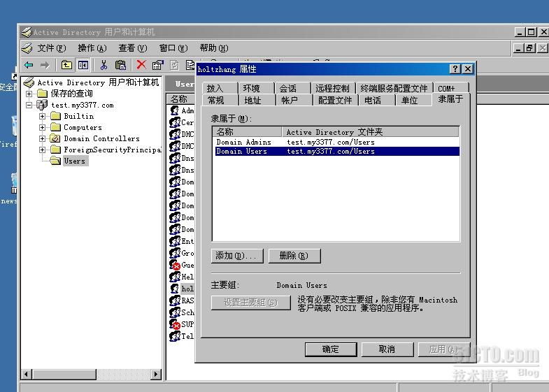The image size is (549, 392).
Task: Toggle the Show/Hide console tree icon
Action: (83, 65)
